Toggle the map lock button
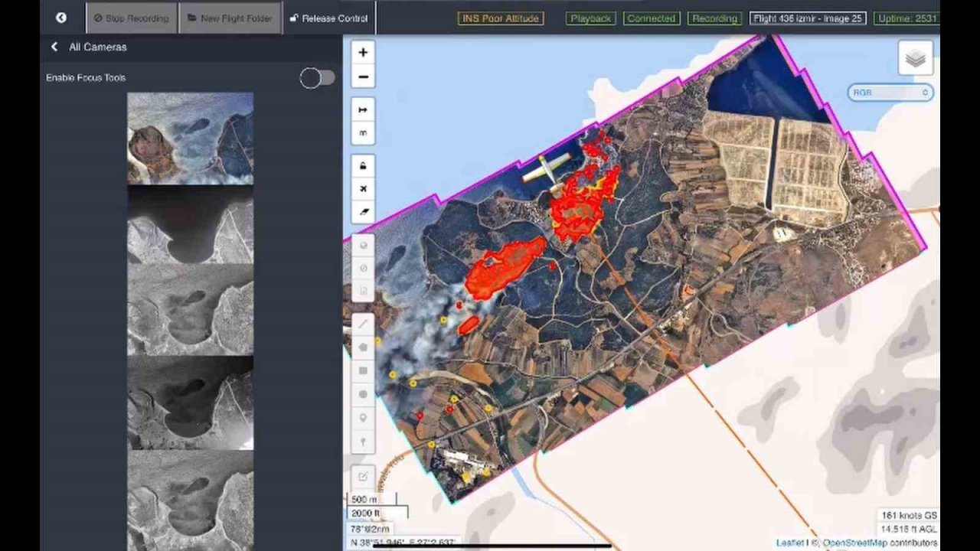This screenshot has height=551, width=980. coord(363,166)
